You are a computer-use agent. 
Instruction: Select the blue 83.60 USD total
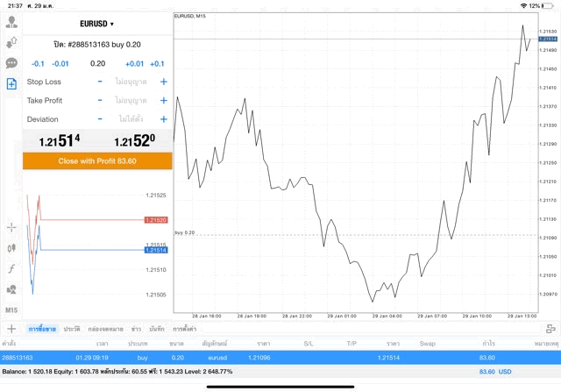click(495, 372)
